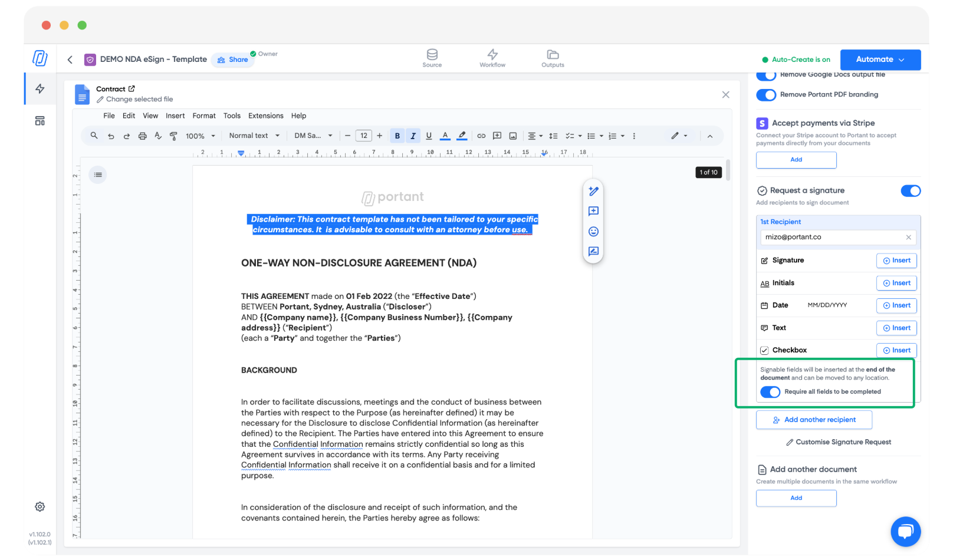Screen dimensions: 953x560
Task: Open the Normal text style dropdown
Action: tap(254, 136)
